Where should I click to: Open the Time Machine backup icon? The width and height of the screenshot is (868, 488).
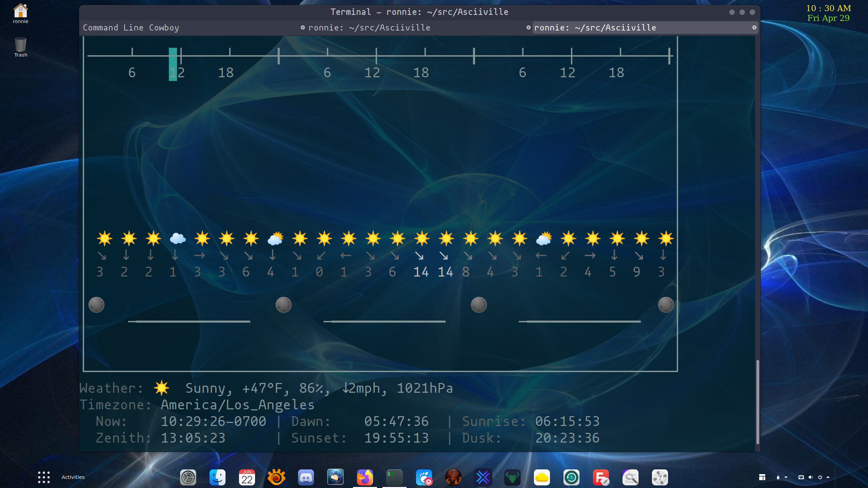click(x=571, y=477)
